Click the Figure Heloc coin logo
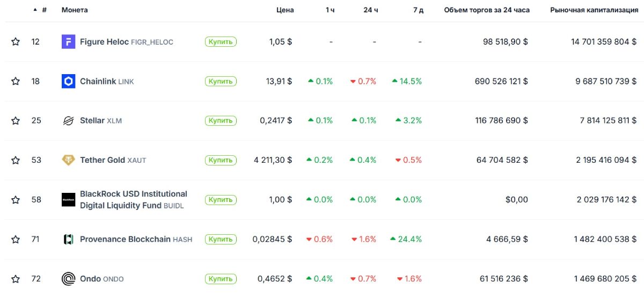The width and height of the screenshot is (644, 296). pos(68,42)
